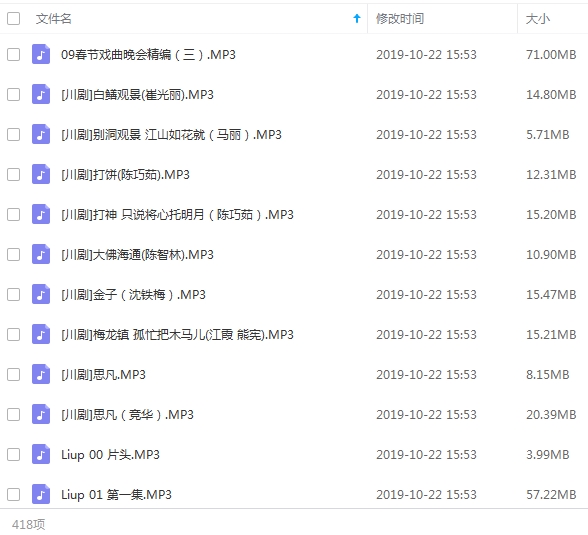Tick checkbox for [川剧]别洞观景 江山如花就

(x=14, y=135)
